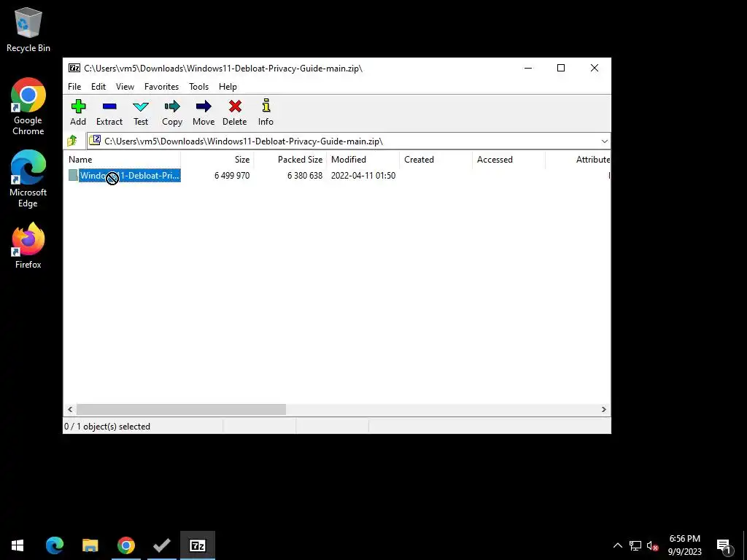Open network status tray icon
747x560 pixels.
[635, 545]
